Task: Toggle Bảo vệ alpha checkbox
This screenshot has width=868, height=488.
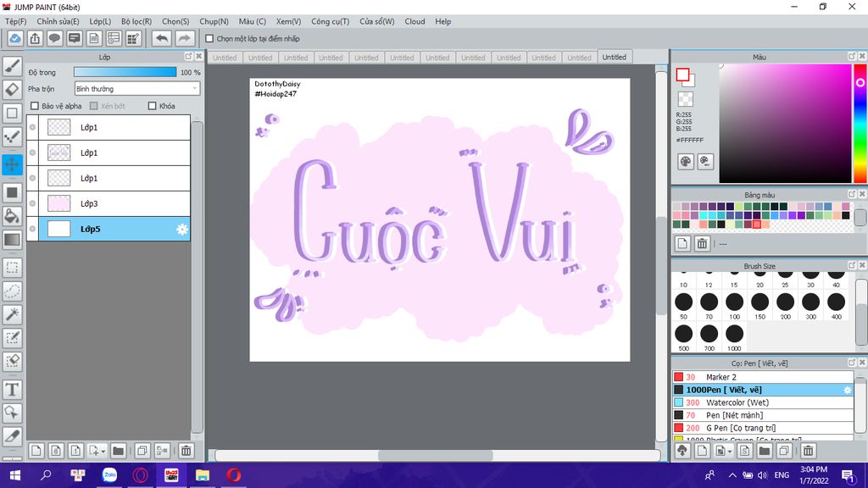Action: point(35,106)
